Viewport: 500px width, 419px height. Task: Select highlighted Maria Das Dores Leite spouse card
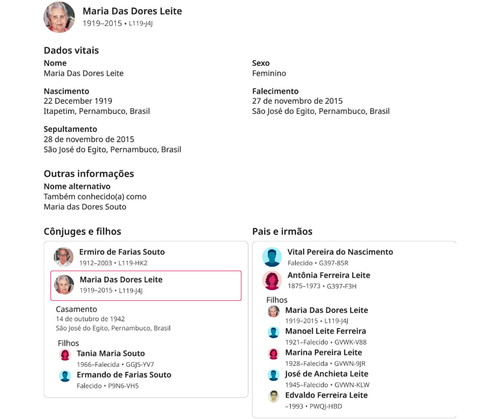point(146,285)
